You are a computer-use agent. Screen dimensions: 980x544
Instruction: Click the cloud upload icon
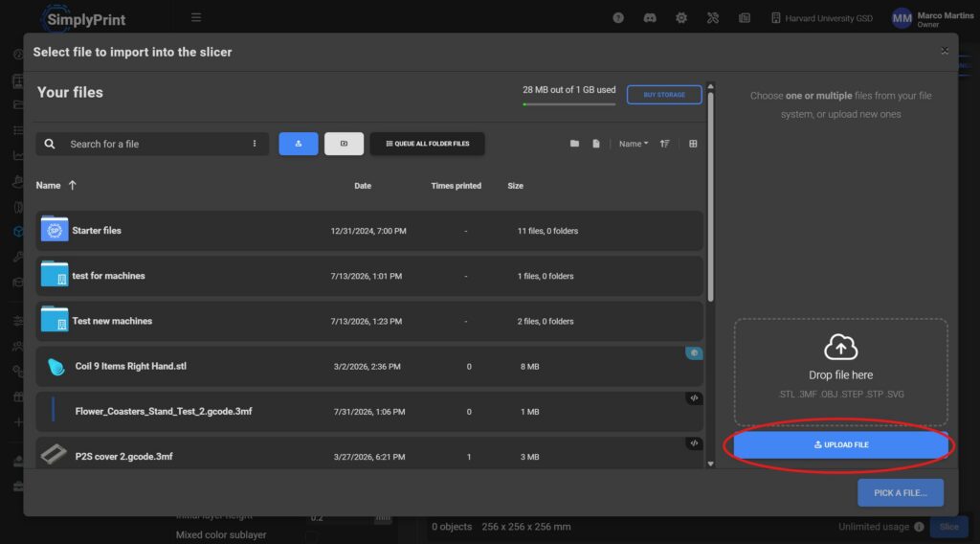pos(840,347)
